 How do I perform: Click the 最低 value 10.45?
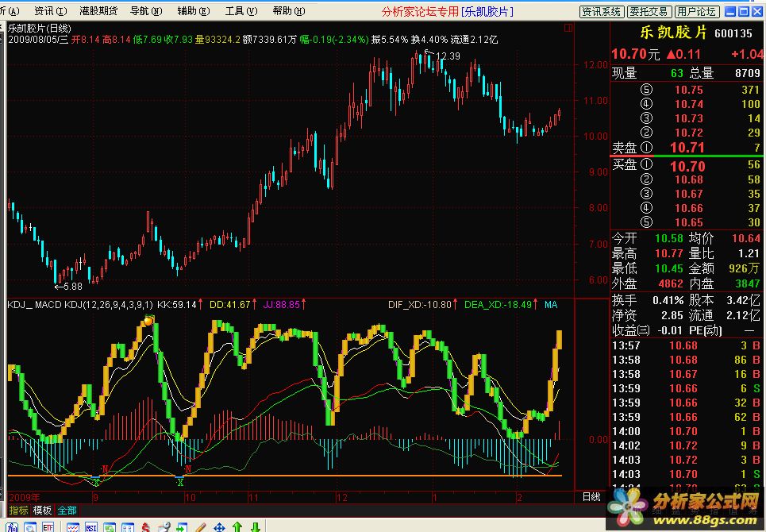click(669, 268)
